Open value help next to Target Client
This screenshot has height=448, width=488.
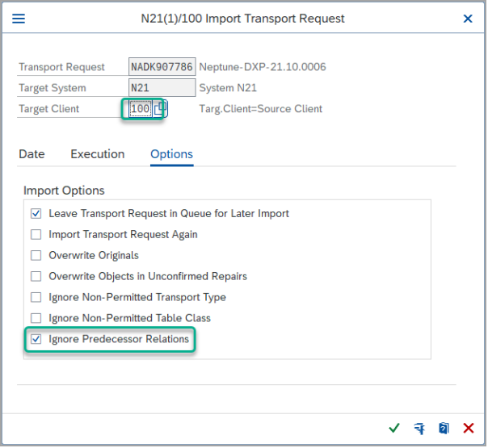161,109
